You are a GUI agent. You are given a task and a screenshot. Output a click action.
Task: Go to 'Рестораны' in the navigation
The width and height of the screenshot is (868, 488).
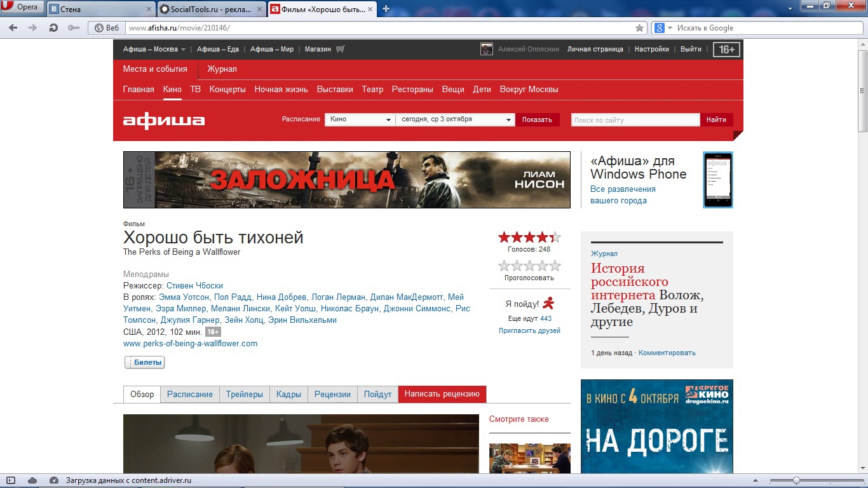coord(412,90)
